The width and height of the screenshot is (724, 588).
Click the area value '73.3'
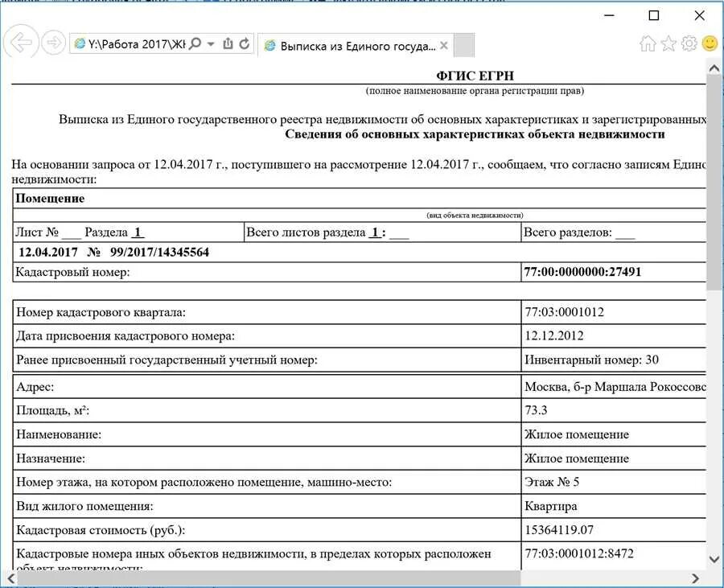[x=536, y=410]
